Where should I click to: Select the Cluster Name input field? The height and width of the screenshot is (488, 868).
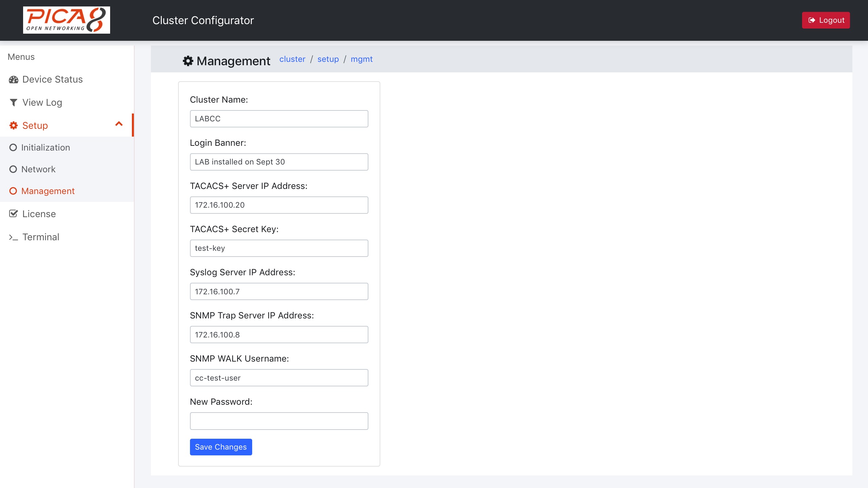(279, 119)
